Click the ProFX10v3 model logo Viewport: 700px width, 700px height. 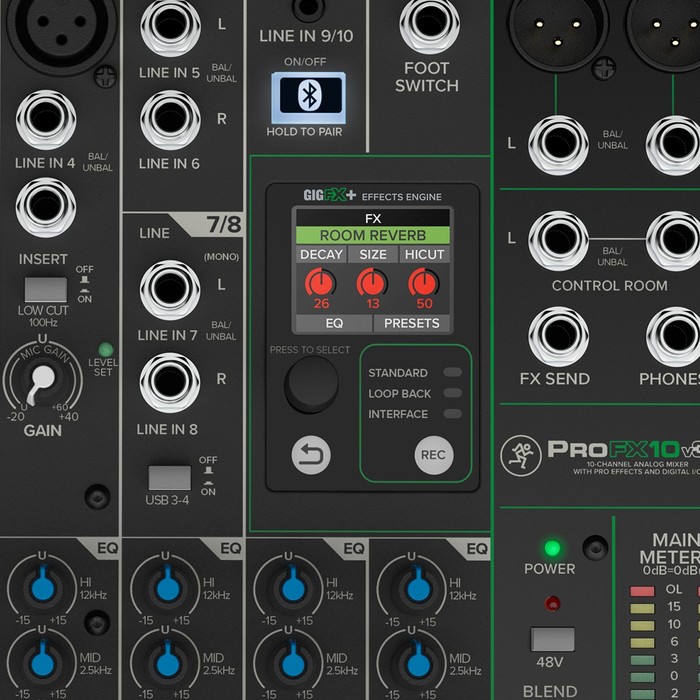624,449
